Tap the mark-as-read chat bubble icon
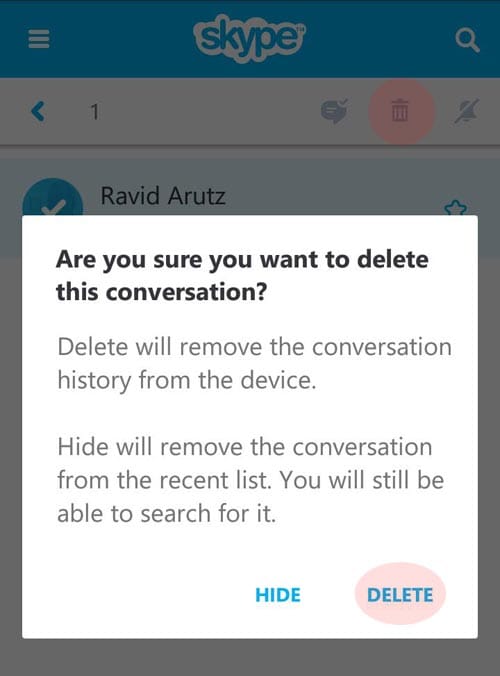500x676 pixels. click(334, 111)
